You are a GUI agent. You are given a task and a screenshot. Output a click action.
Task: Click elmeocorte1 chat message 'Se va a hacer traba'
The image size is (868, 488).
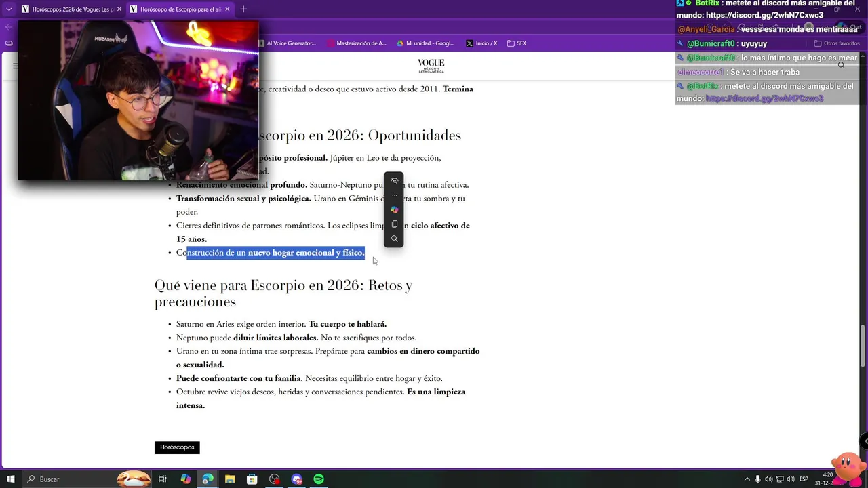(x=764, y=72)
